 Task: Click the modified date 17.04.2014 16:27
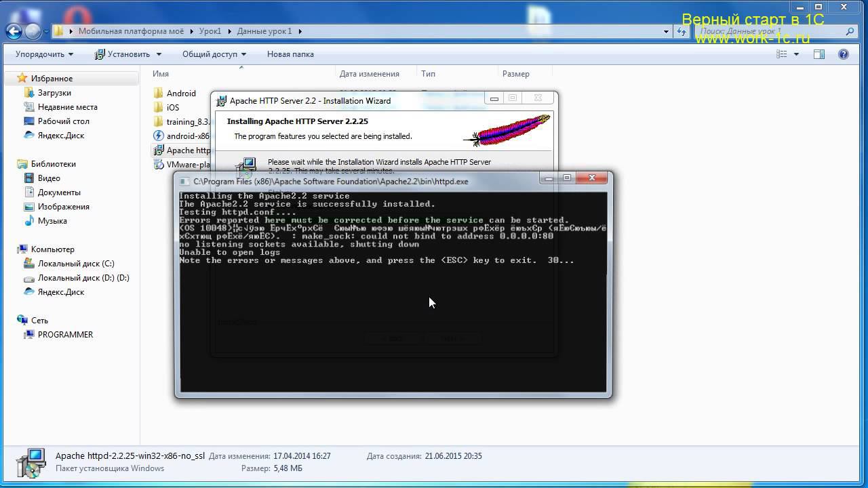pyautogui.click(x=302, y=456)
